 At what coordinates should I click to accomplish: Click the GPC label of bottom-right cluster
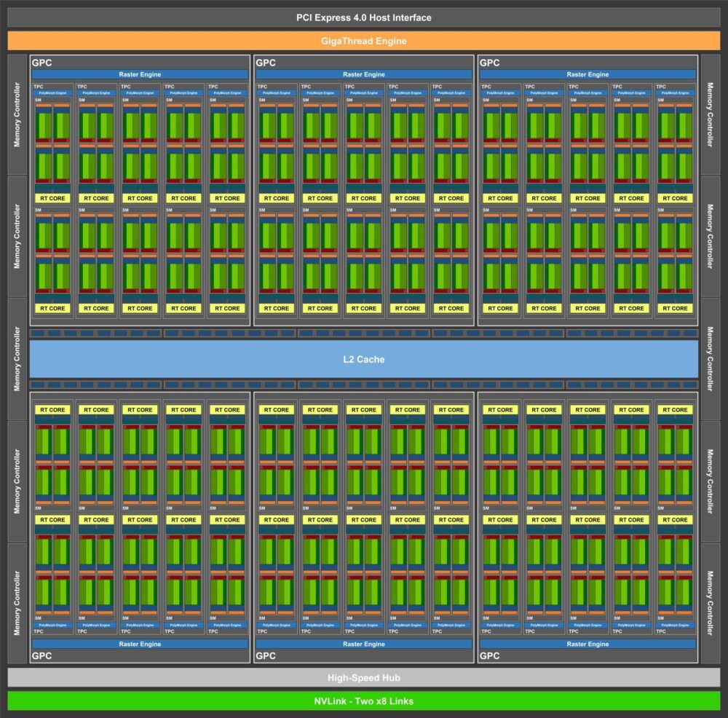coord(490,656)
